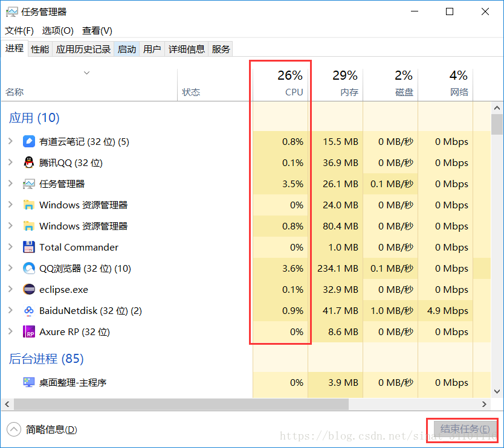Click the eclipse.exe icon

coord(29,289)
